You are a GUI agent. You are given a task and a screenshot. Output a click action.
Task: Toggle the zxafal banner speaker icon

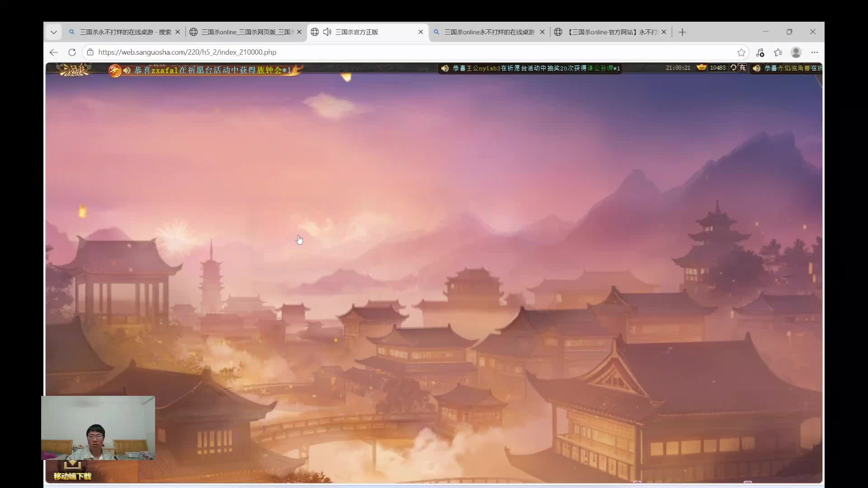point(127,70)
